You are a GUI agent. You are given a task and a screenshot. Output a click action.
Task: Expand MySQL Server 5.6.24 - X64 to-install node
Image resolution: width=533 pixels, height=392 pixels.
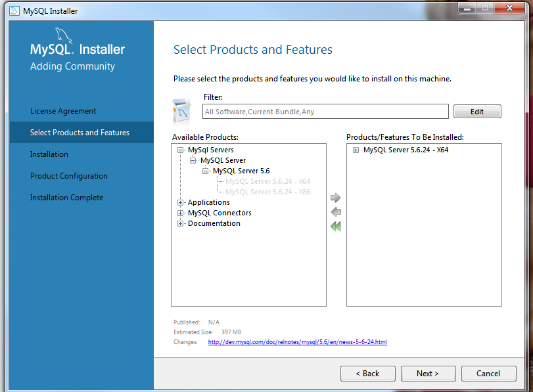coord(356,150)
